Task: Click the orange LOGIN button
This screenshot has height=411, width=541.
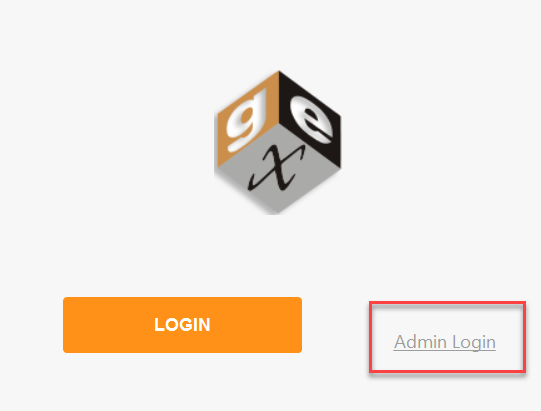Action: [182, 325]
